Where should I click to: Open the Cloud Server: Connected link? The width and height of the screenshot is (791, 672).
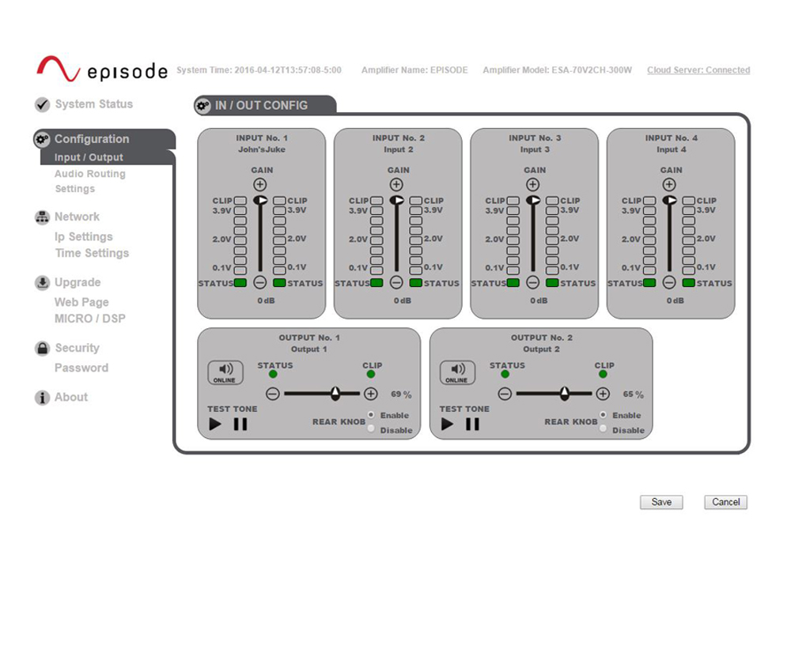(x=698, y=70)
